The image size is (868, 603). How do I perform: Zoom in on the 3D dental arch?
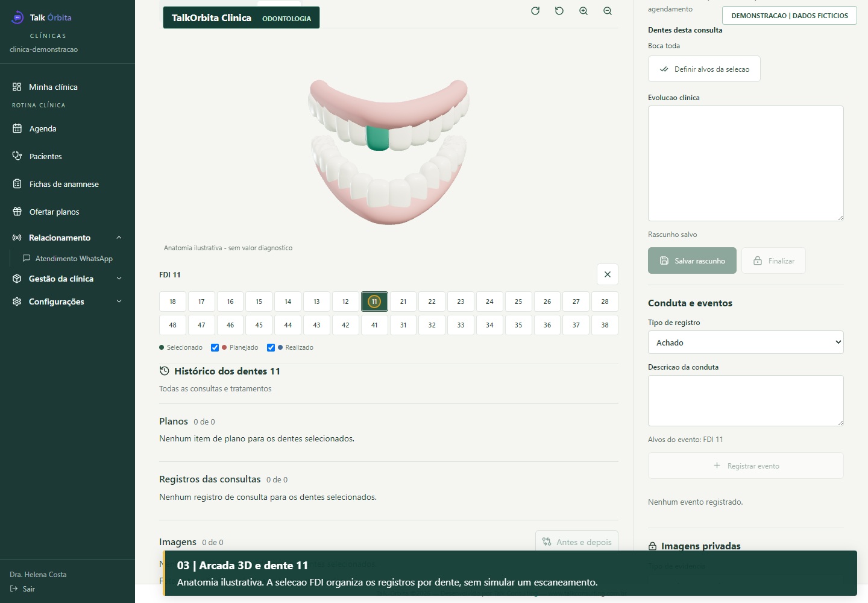583,11
